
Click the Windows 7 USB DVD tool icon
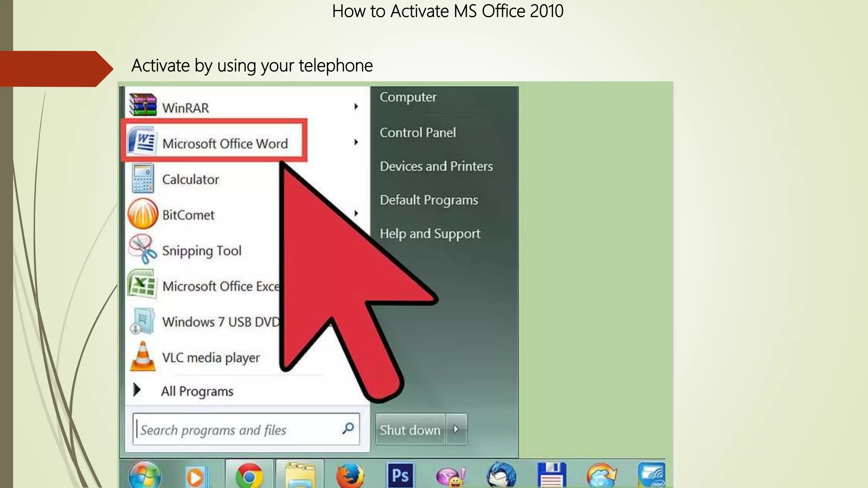point(142,321)
